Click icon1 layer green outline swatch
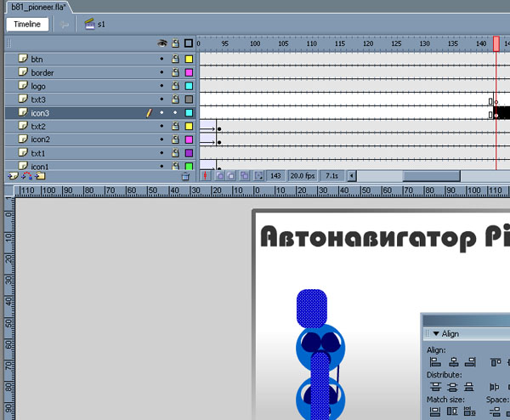The width and height of the screenshot is (510, 420). (x=189, y=166)
